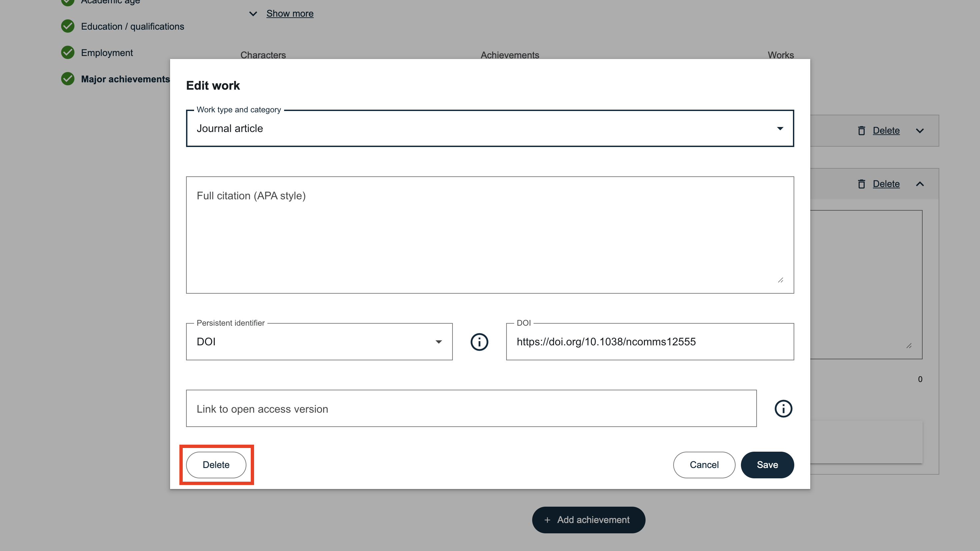Collapse second achievement with up chevron

[920, 184]
